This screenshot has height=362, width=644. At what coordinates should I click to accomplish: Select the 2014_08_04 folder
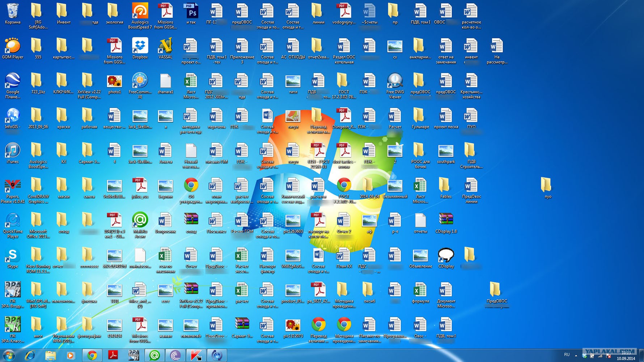tap(369, 188)
